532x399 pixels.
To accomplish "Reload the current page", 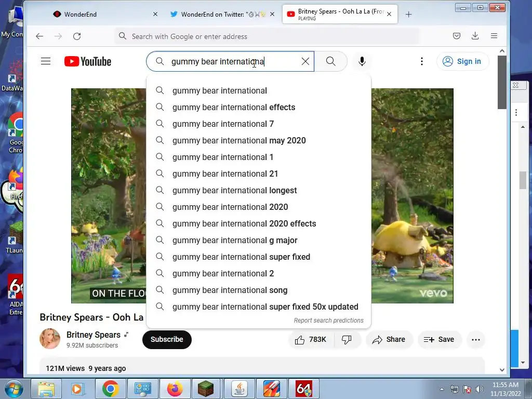I will (x=77, y=36).
